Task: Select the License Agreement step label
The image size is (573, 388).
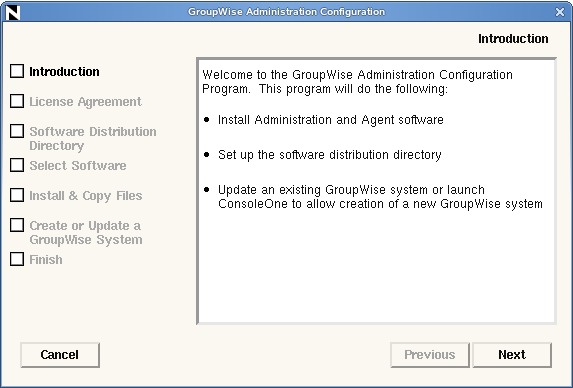Action: click(x=86, y=102)
